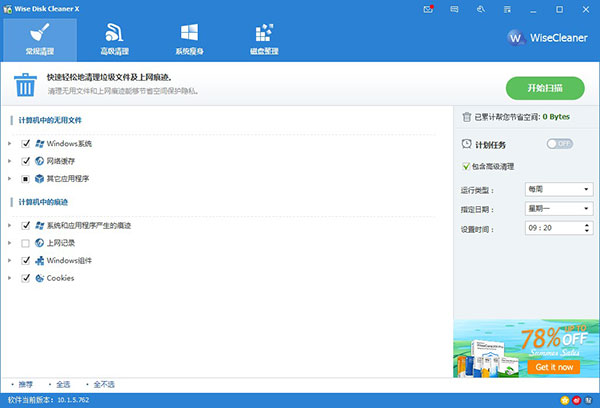
Task: Open the yellow icon in the status bar
Action: [x=565, y=400]
